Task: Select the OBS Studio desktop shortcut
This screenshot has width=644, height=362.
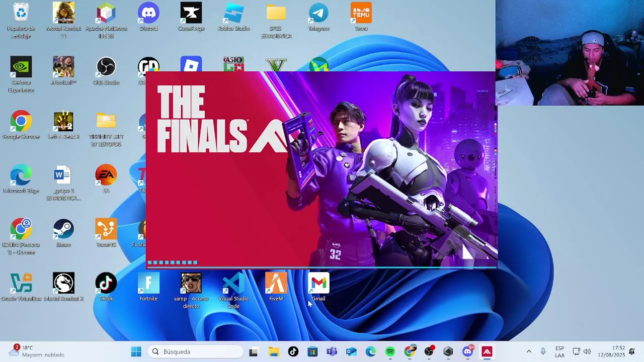Action: point(106,71)
